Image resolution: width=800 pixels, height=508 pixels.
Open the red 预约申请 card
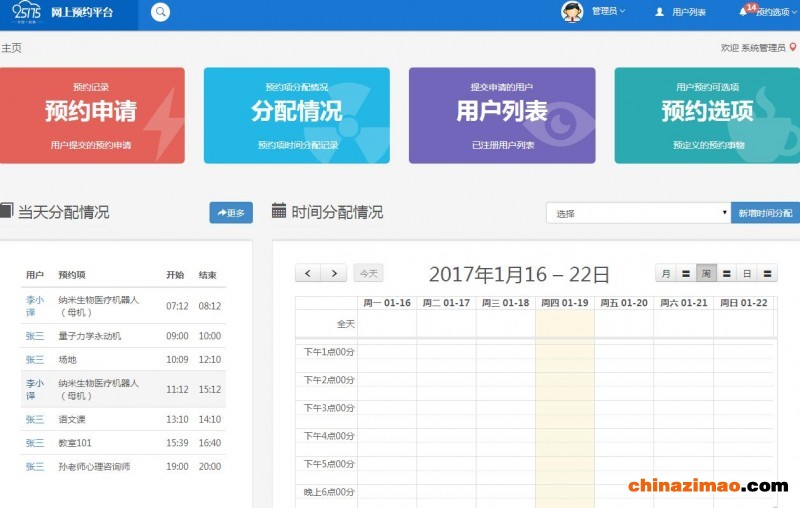coord(91,115)
